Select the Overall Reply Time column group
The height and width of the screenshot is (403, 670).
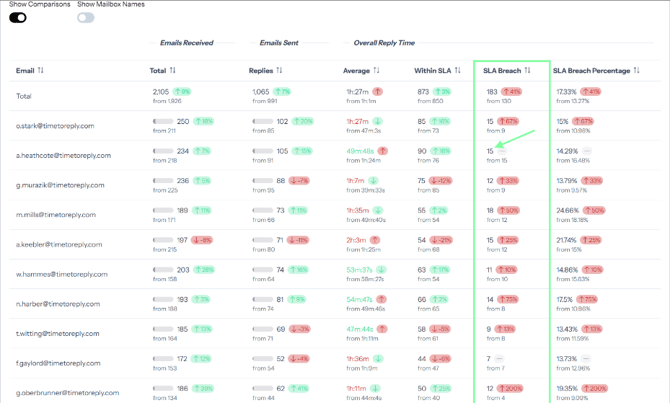point(384,43)
